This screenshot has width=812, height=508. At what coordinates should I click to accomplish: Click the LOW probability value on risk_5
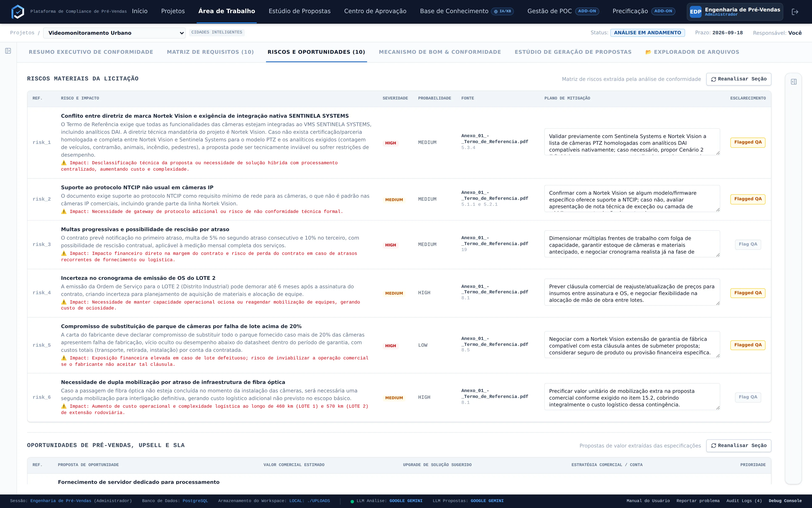(x=423, y=345)
